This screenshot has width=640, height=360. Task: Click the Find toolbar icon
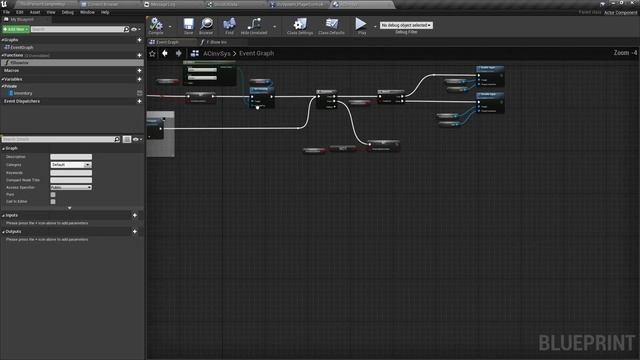[229, 25]
